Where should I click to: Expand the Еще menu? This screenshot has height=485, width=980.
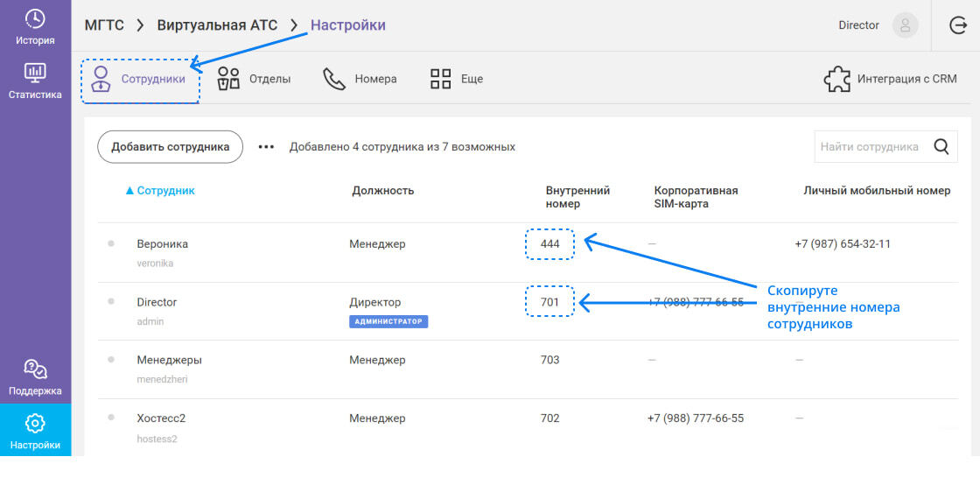[x=457, y=79]
